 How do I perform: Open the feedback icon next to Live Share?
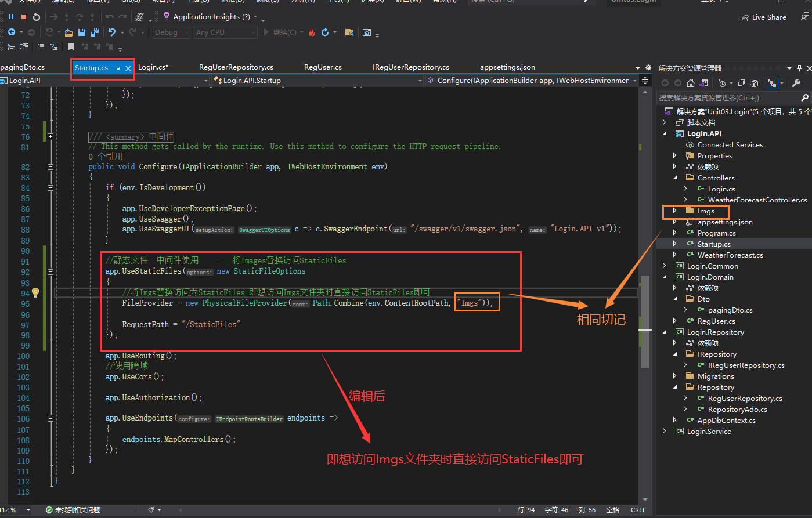click(804, 17)
